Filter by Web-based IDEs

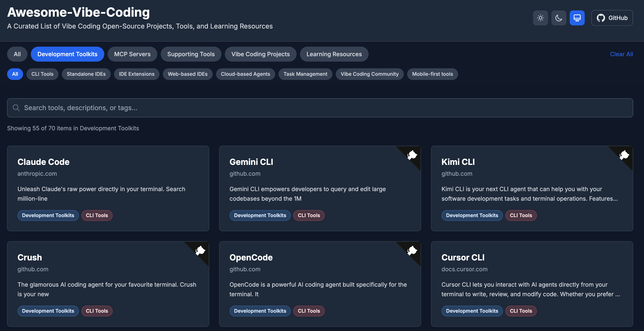(x=188, y=74)
